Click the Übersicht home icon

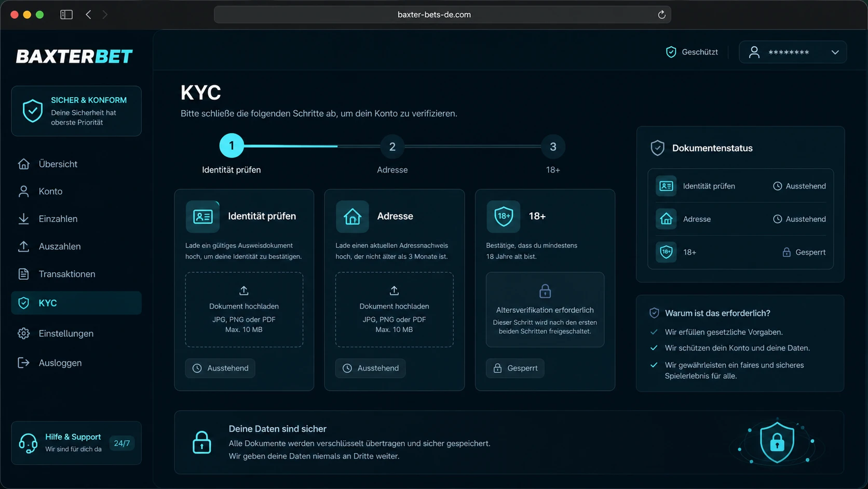[x=24, y=164]
